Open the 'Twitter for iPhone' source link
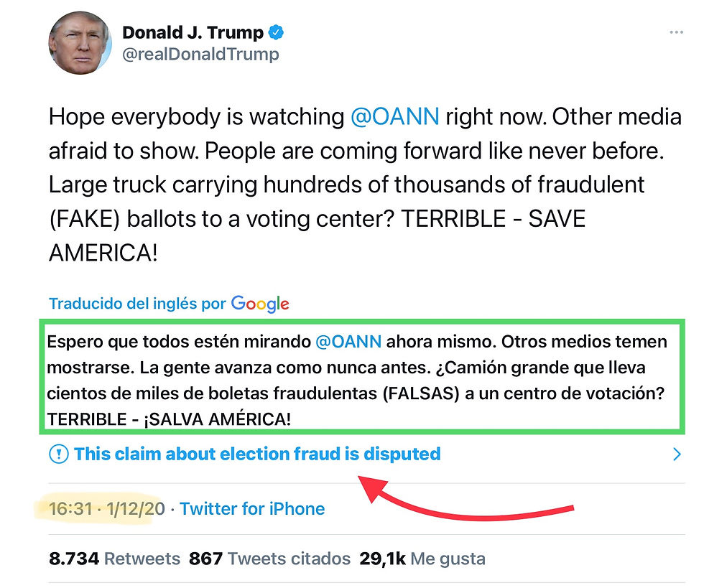The width and height of the screenshot is (704, 588). tap(252, 509)
